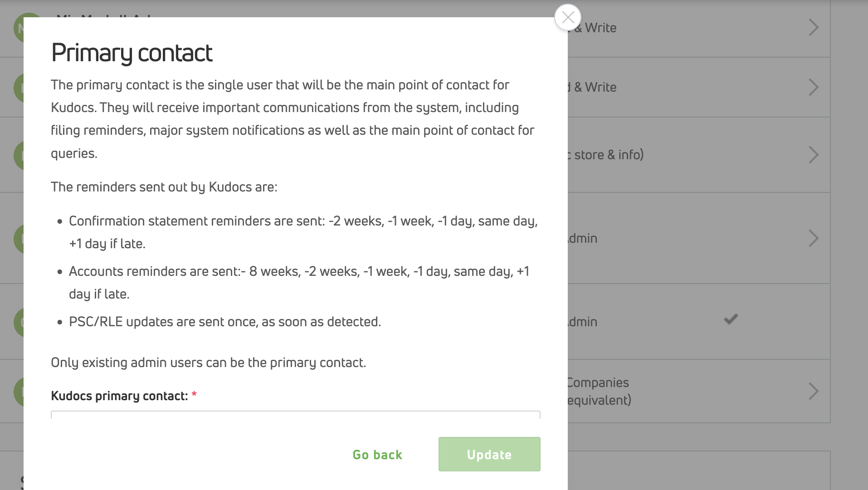Open chevron on Admin row without checkmark

(x=814, y=238)
